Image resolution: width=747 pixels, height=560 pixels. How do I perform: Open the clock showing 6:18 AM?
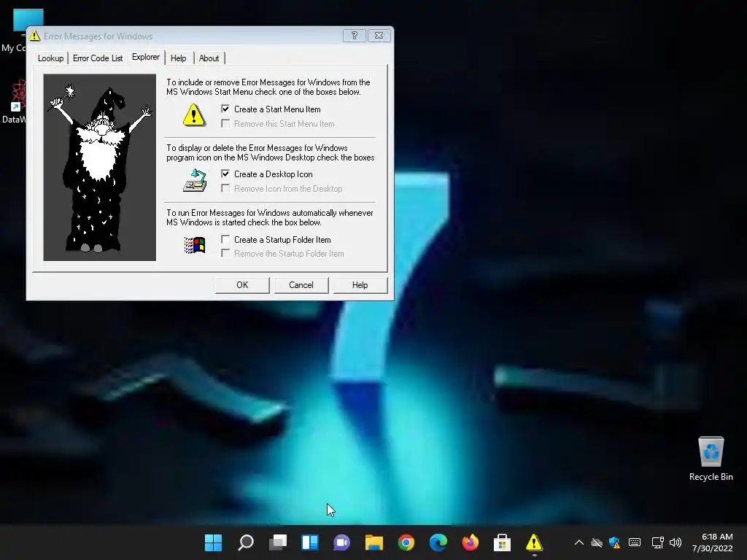tap(713, 542)
